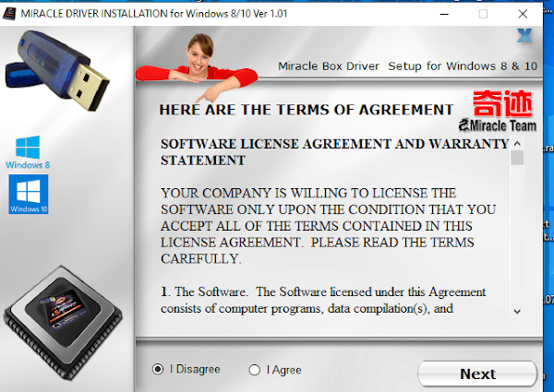Click the license scrollbar up arrow

tap(517, 144)
